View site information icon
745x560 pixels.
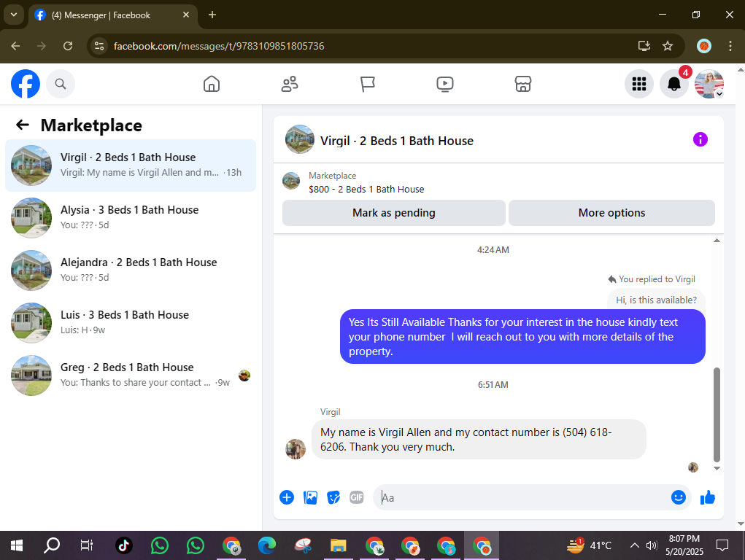[99, 46]
